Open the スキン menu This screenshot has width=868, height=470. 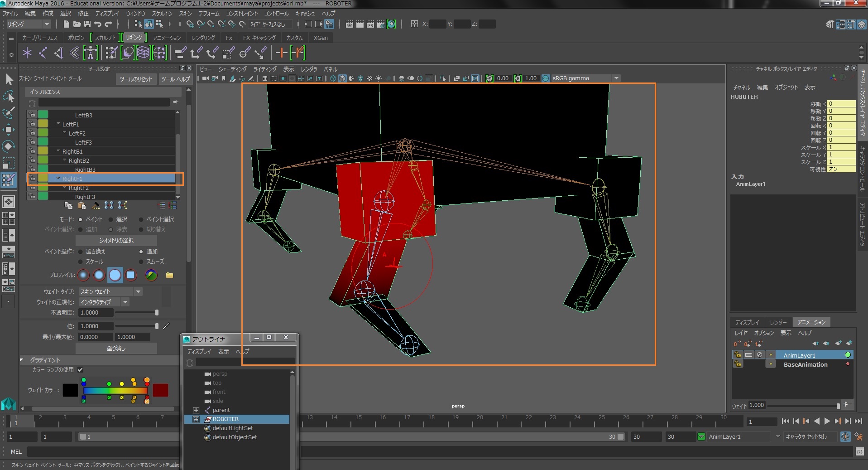click(x=185, y=13)
